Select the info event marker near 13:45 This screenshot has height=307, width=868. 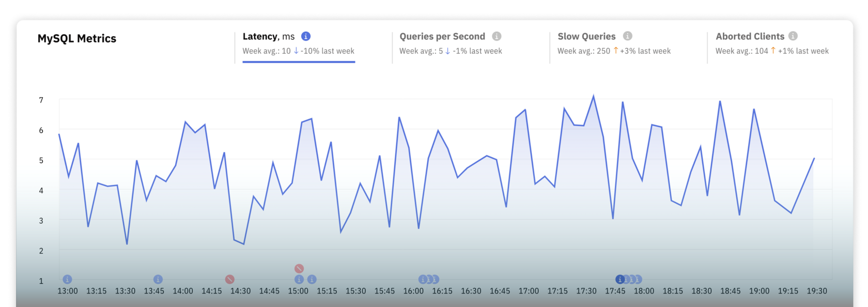click(158, 279)
